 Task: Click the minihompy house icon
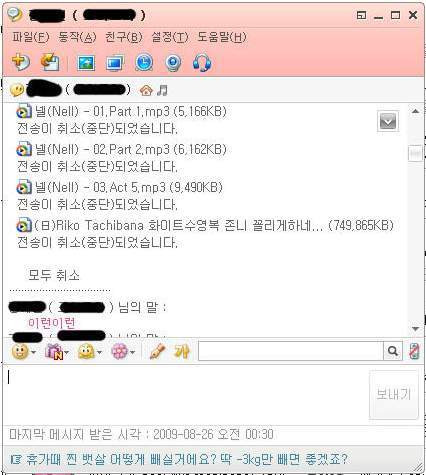click(x=146, y=90)
